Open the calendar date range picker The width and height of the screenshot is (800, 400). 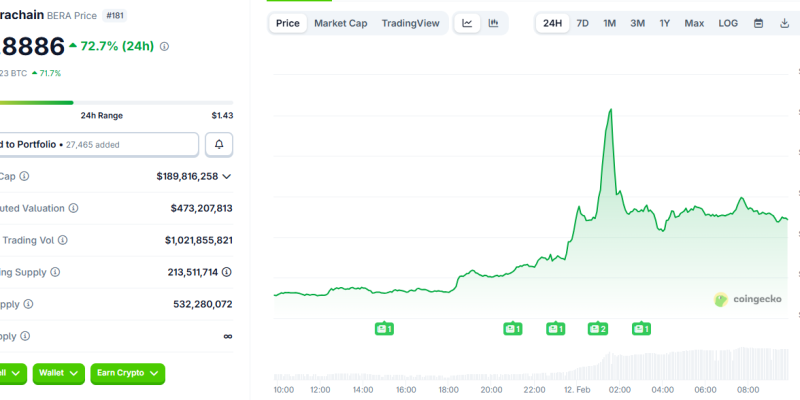[x=758, y=23]
